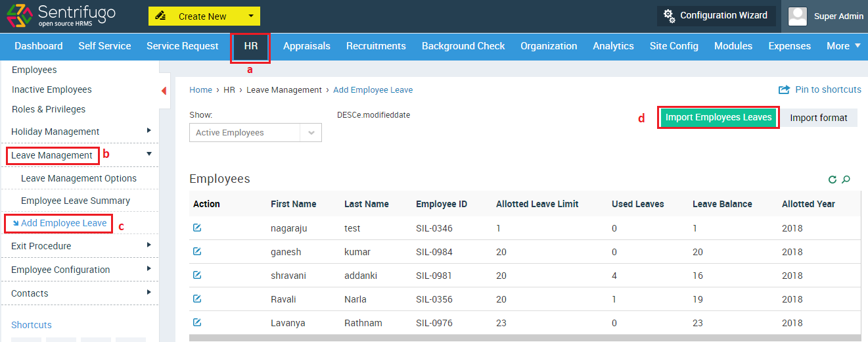Open the Background Check menu
Viewport: 868px width, 342px height.
463,46
